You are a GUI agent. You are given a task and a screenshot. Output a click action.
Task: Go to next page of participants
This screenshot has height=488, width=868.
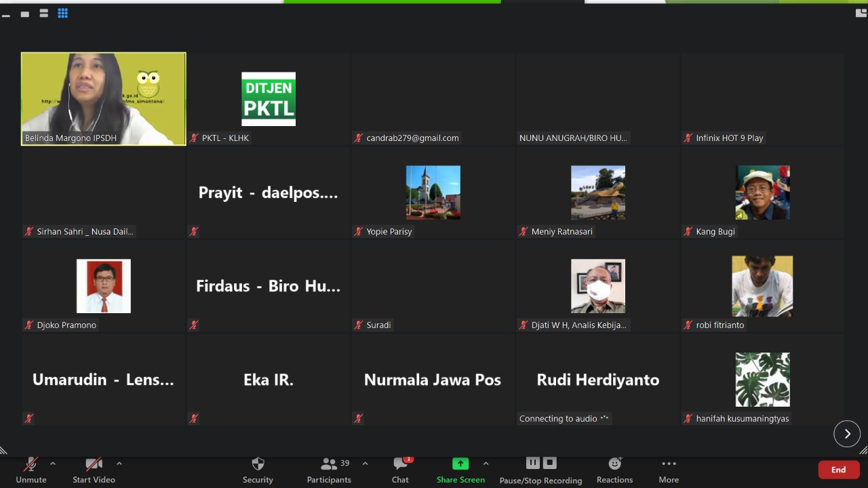click(x=847, y=434)
